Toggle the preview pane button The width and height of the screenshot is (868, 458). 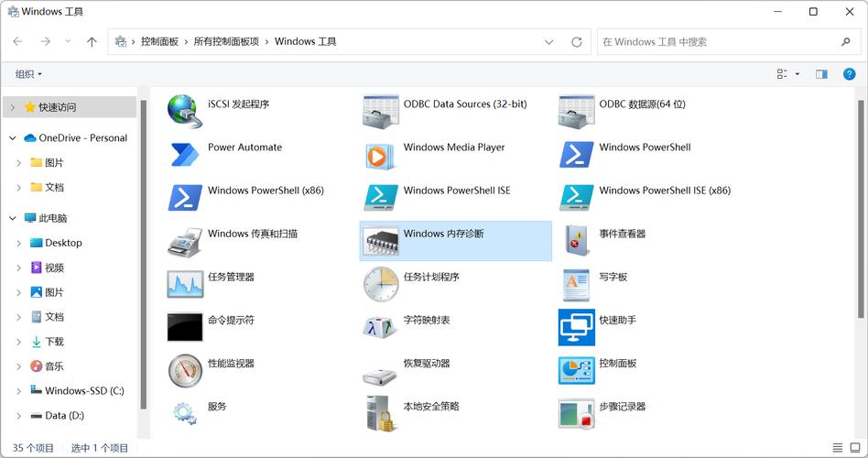(821, 73)
